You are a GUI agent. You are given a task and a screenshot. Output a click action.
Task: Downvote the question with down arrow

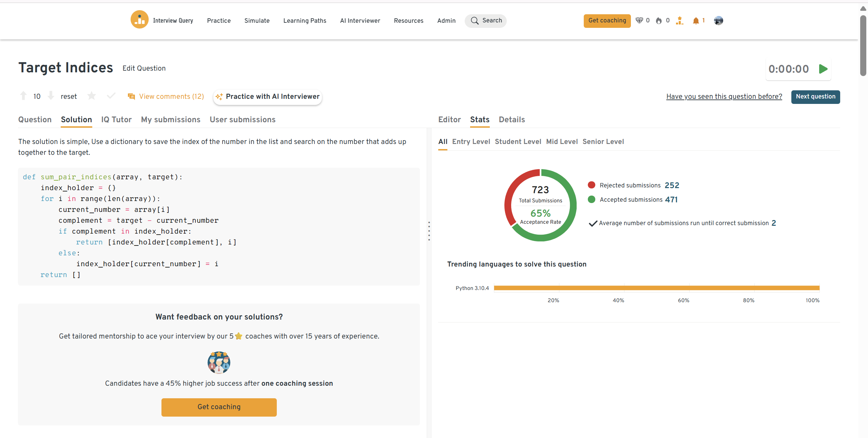[51, 96]
